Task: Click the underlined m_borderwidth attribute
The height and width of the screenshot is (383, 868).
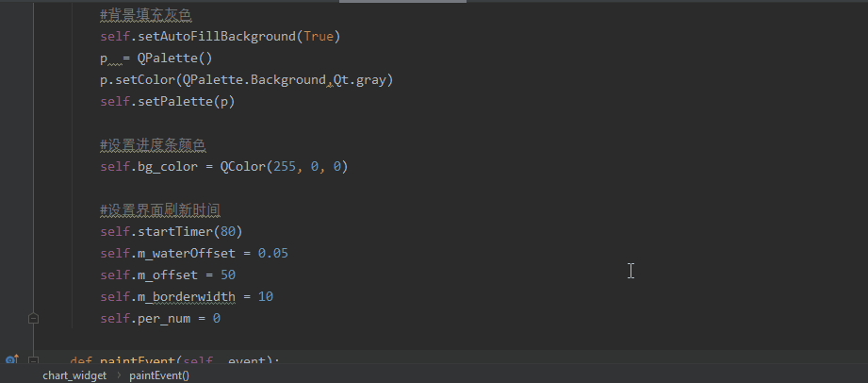Action: click(x=182, y=297)
